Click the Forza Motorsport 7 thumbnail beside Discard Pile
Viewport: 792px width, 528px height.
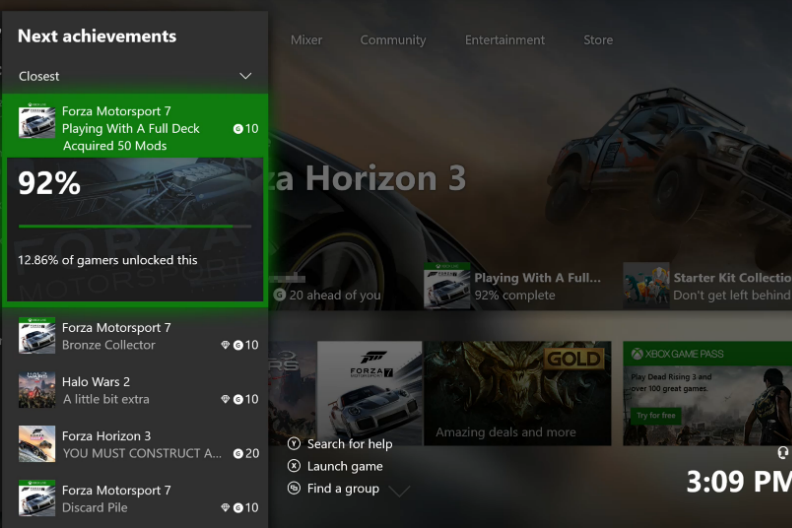coord(37,498)
